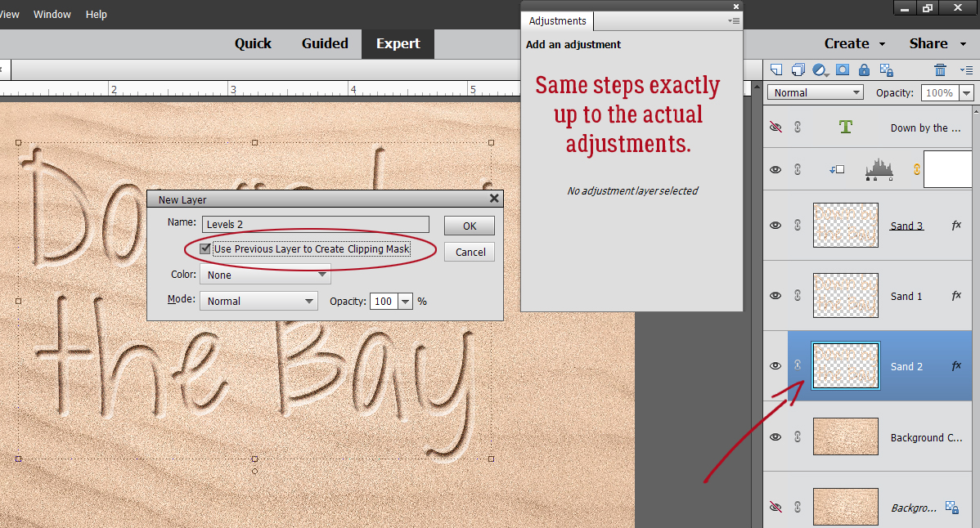
Task: Click link icon on Background copy layer
Action: tap(798, 437)
